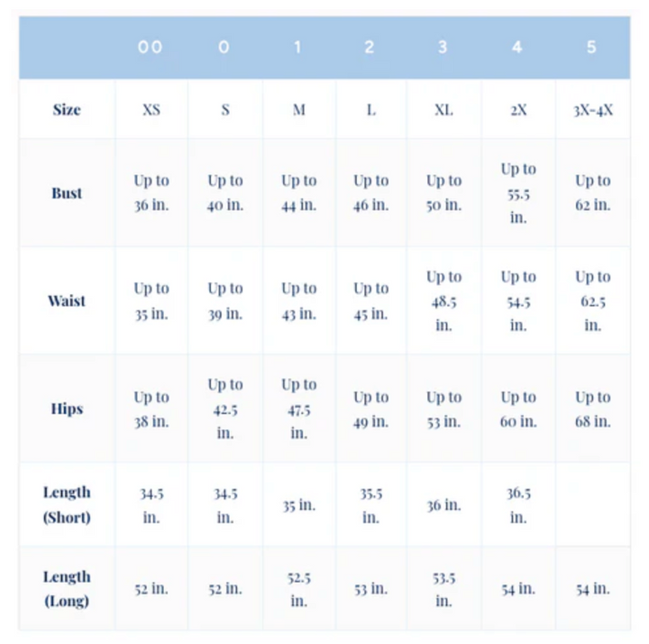Select the XS size cell
Screen dimensions: 649x644
[x=151, y=110]
